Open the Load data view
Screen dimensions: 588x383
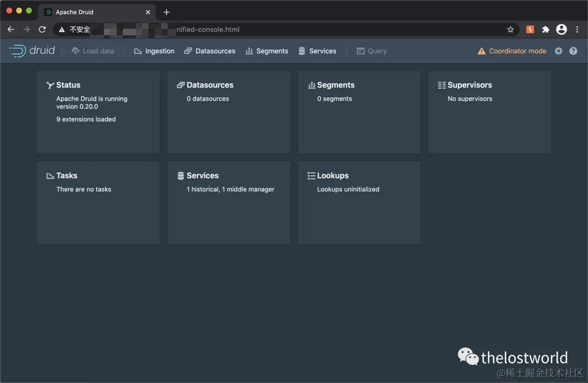(93, 51)
